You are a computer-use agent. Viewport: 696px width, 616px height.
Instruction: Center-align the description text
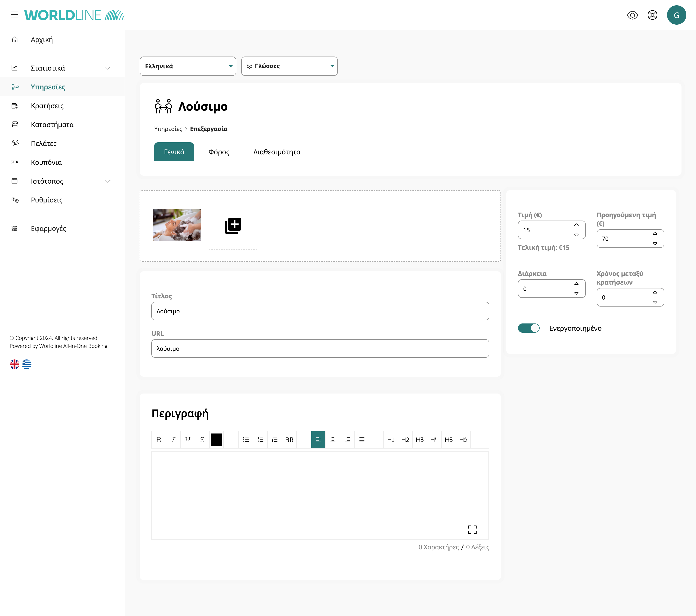333,440
